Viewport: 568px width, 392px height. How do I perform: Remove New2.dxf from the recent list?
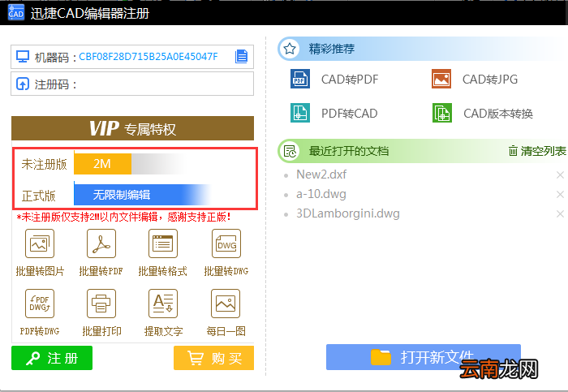(x=560, y=175)
